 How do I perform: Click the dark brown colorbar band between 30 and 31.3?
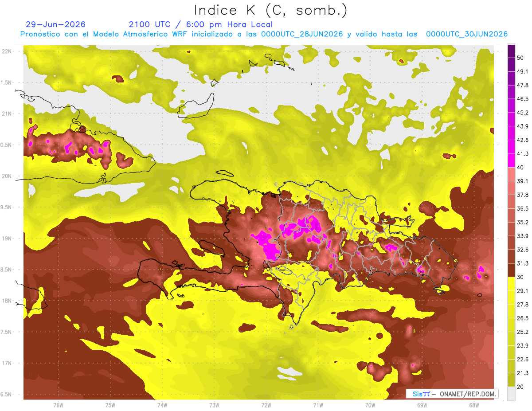511,270
